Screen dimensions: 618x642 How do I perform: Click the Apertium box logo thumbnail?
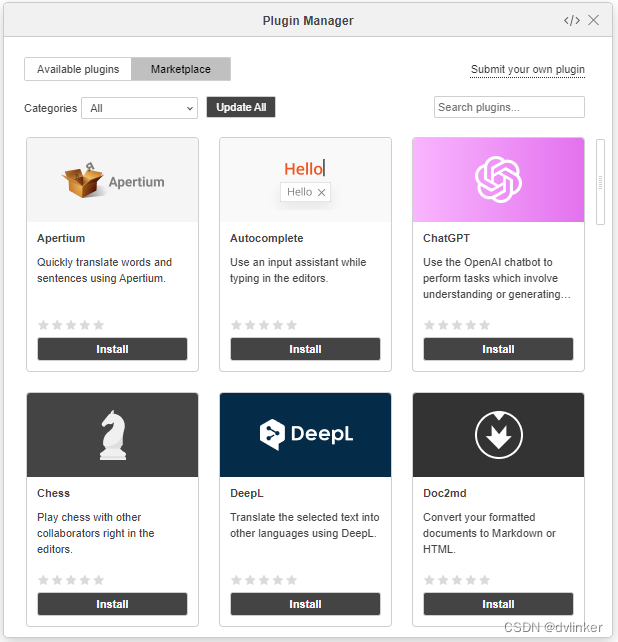(x=113, y=180)
